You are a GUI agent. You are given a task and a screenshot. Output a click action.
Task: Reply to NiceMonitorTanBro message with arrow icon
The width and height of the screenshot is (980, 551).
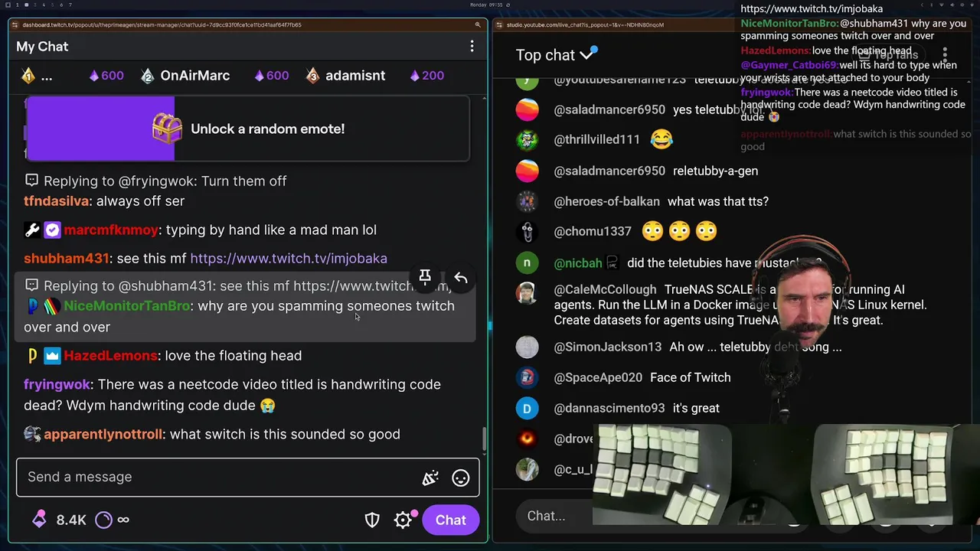click(460, 278)
